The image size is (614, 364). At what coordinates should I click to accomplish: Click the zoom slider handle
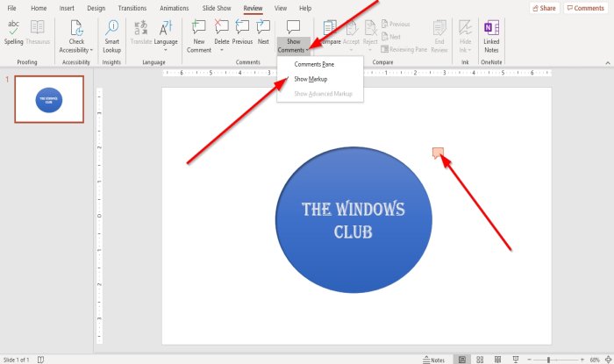tap(548, 360)
